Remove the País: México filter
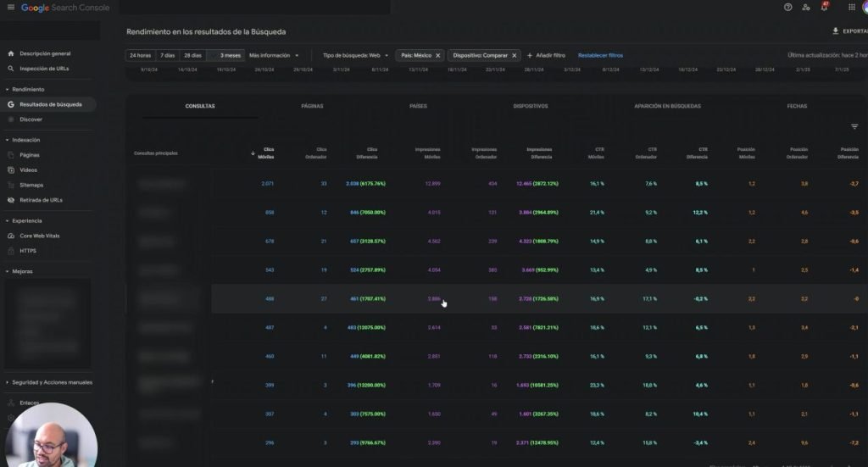This screenshot has width=868, height=467. click(x=438, y=55)
